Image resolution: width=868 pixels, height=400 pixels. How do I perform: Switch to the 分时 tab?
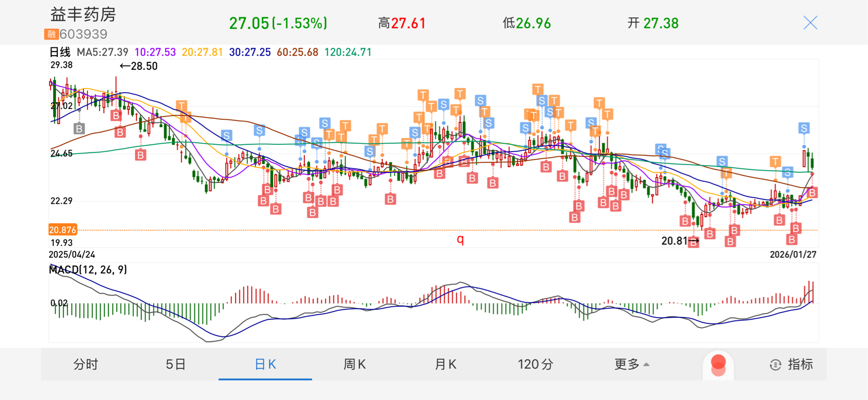tap(85, 364)
